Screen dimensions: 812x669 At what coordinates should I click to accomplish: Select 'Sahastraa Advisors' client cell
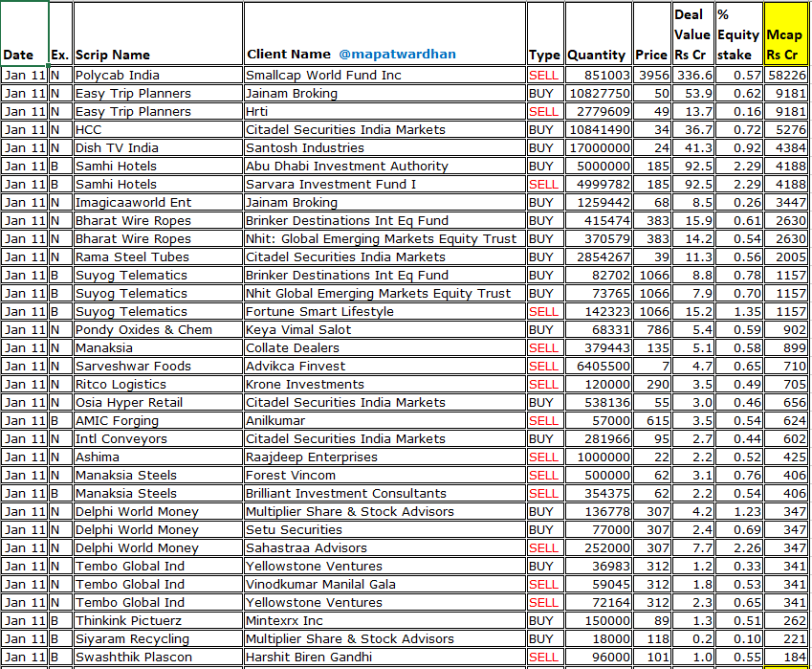pos(384,547)
